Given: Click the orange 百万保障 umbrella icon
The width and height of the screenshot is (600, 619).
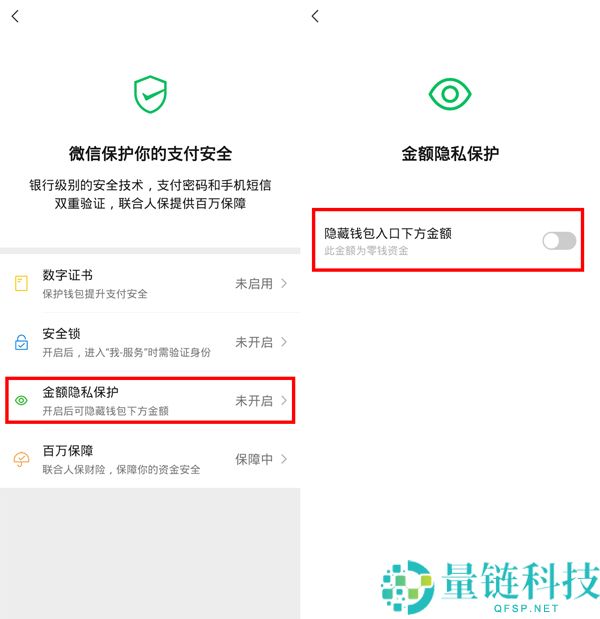Looking at the screenshot, I should pyautogui.click(x=21, y=459).
